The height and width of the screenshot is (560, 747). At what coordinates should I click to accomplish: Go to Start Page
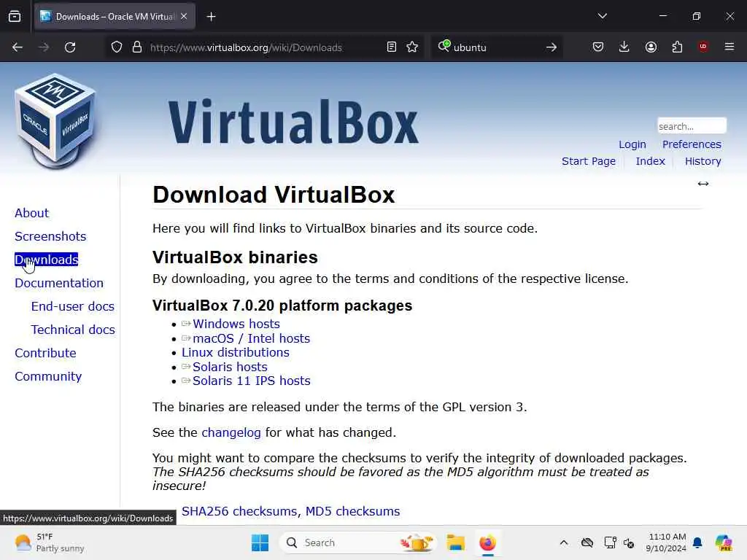[589, 161]
